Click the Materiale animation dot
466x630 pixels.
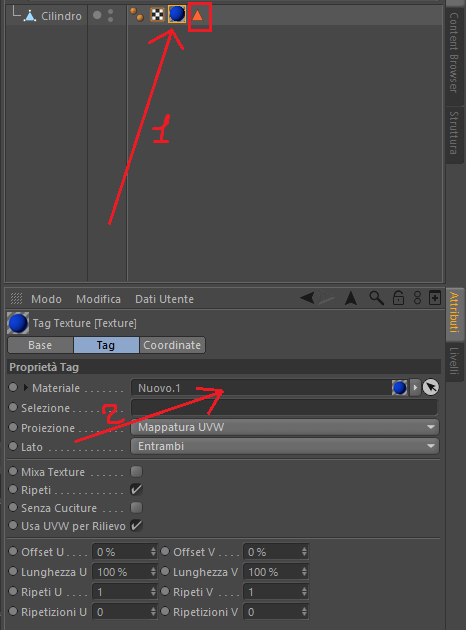(x=13, y=387)
